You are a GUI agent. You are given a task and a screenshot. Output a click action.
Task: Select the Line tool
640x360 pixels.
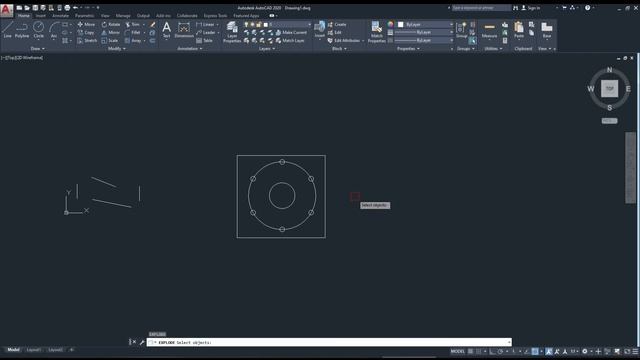click(7, 30)
